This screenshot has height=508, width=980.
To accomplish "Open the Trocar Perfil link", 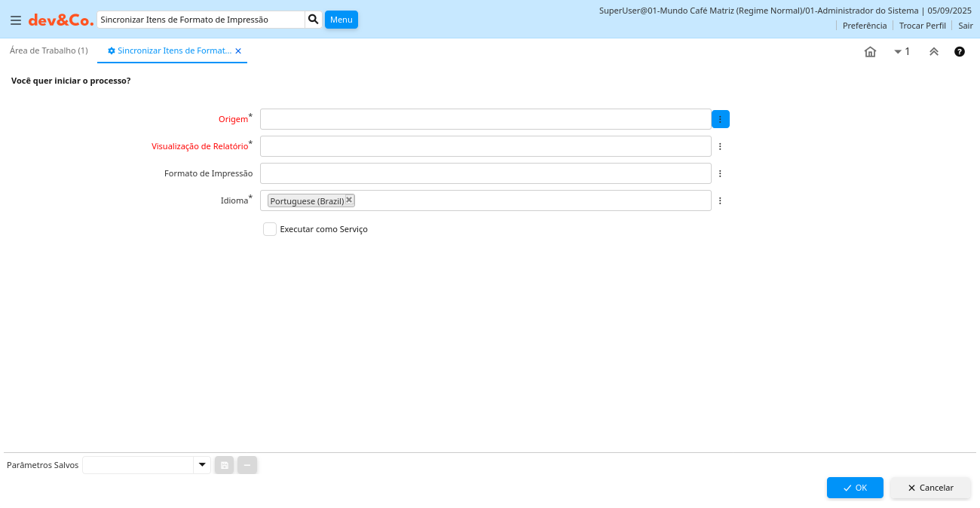I will [x=922, y=26].
